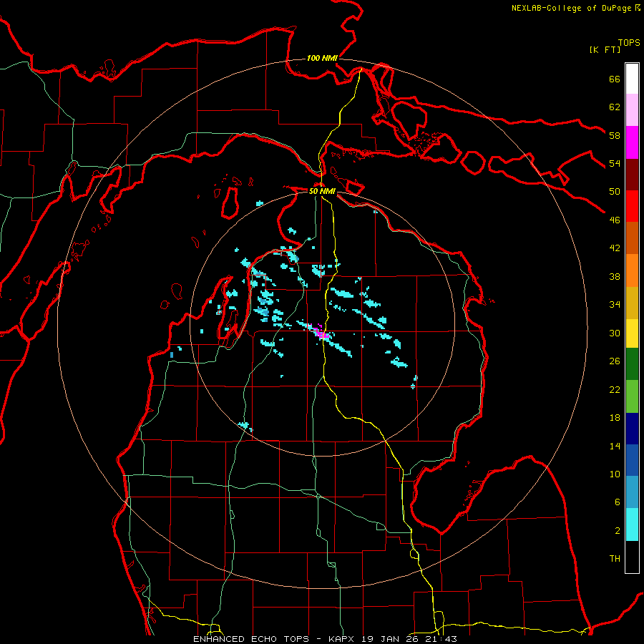Click the light green 22 kft swatch
The height and width of the screenshot is (644, 644).
632,396
